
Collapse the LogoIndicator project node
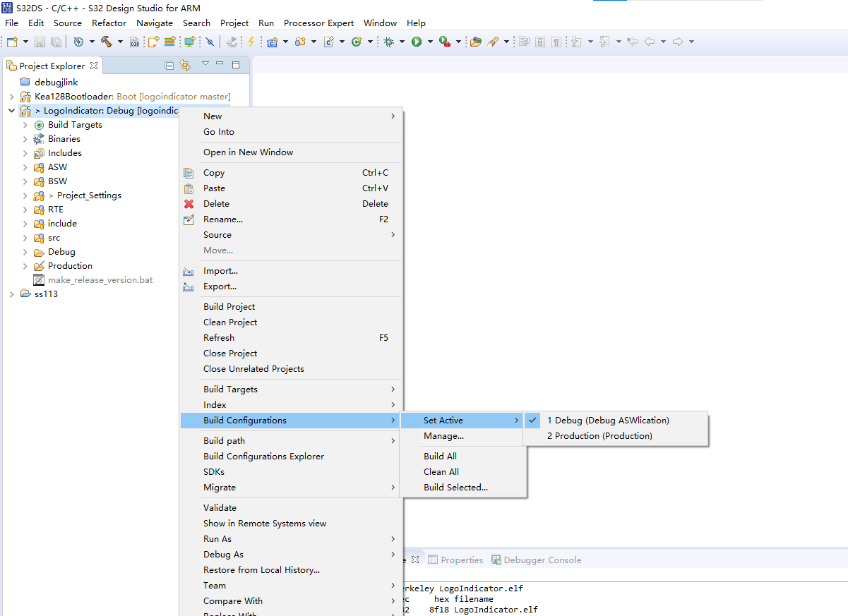12,111
